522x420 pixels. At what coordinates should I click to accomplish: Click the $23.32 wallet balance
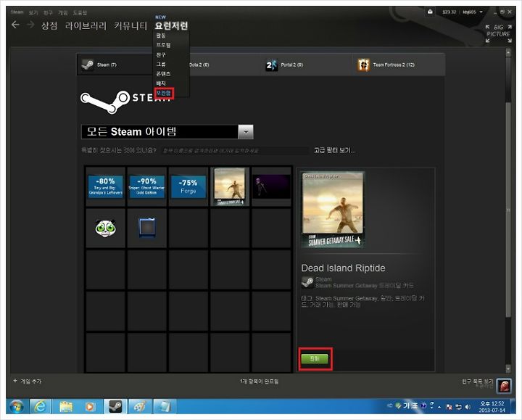point(449,12)
